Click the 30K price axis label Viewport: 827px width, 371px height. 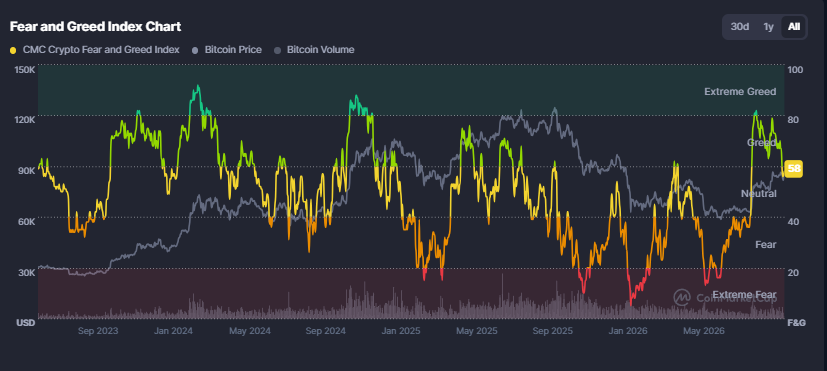27,272
